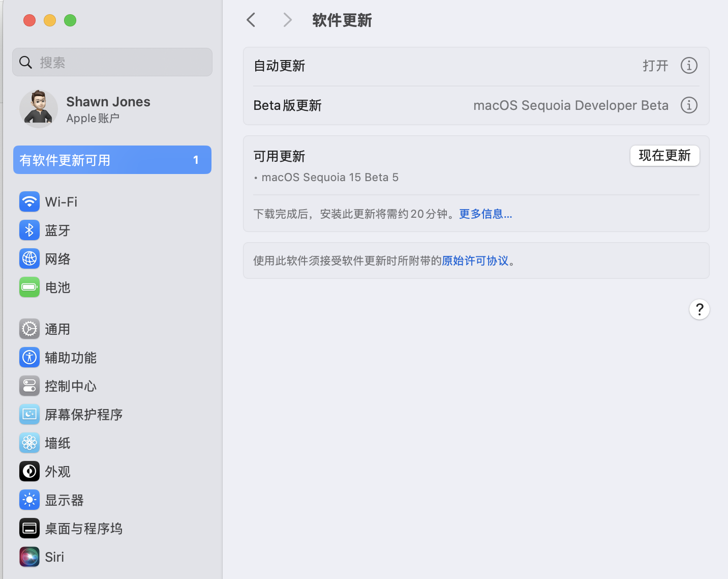Click the Beta版更新 row label

point(288,105)
